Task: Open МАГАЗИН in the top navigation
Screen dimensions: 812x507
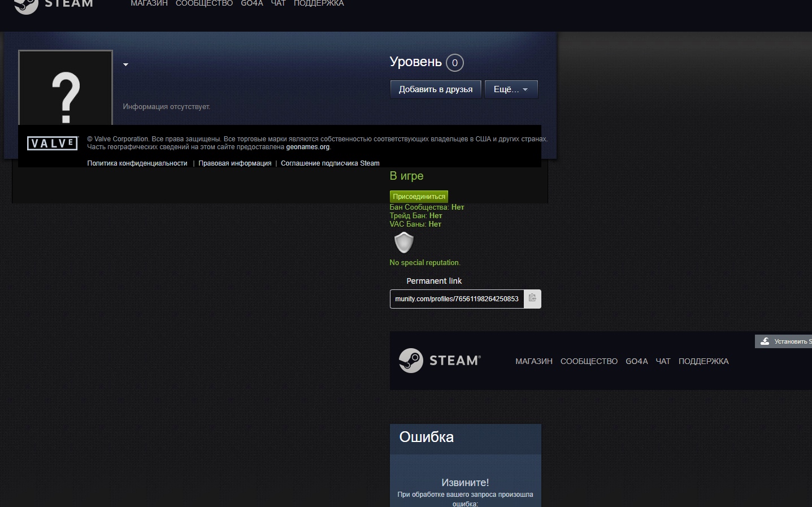Action: [x=149, y=3]
